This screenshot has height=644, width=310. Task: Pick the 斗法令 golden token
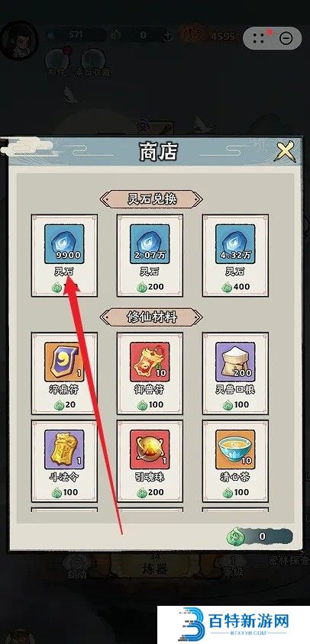(x=64, y=449)
